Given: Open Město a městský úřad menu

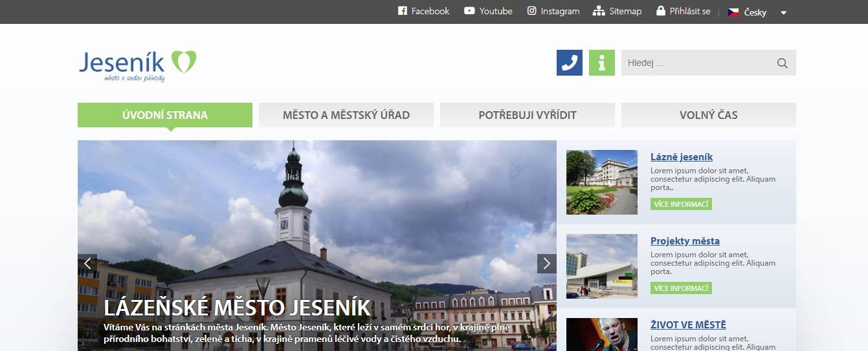Looking at the screenshot, I should 346,115.
